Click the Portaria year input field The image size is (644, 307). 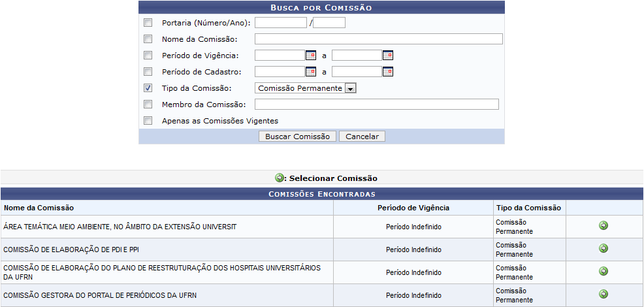click(329, 23)
